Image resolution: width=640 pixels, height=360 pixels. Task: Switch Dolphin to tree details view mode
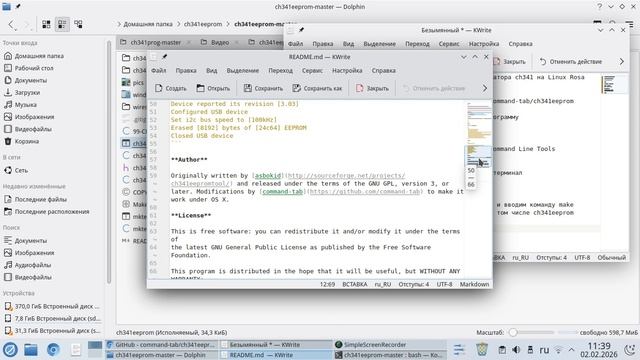tap(78, 24)
